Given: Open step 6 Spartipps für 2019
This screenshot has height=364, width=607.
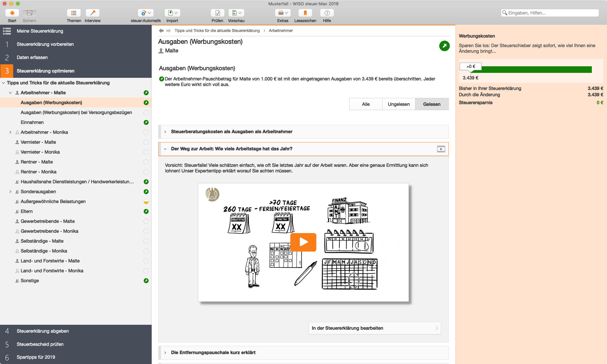Looking at the screenshot, I should (x=76, y=357).
